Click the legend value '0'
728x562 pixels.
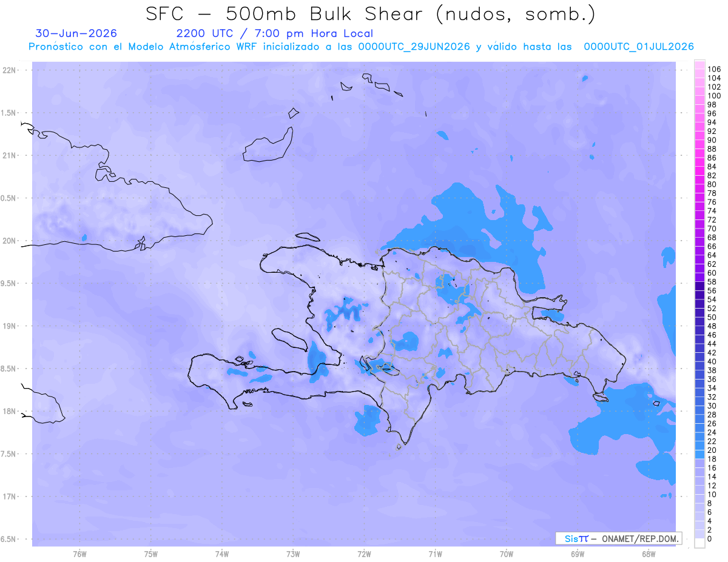pos(710,539)
